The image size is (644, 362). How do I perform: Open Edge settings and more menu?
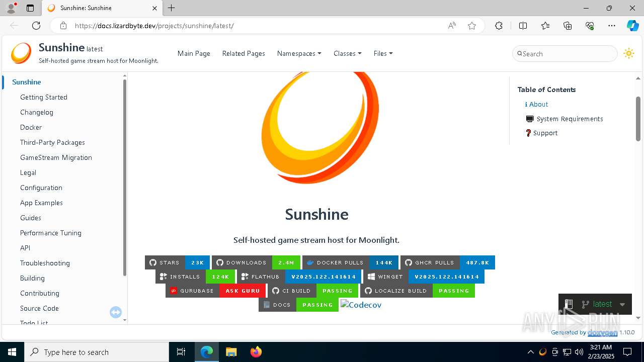[x=611, y=26]
